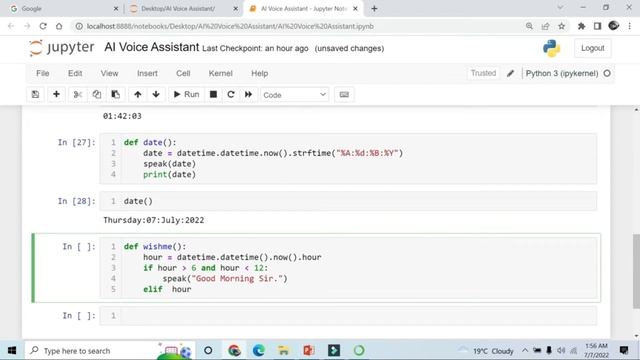640x360 pixels.
Task: Paste cells below icon
Action: coord(116,94)
